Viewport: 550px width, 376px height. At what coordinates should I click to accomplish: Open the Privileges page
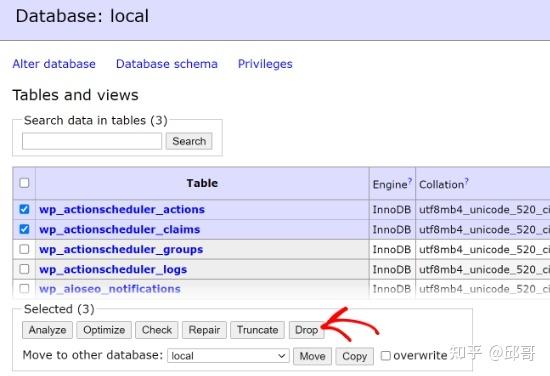[265, 64]
